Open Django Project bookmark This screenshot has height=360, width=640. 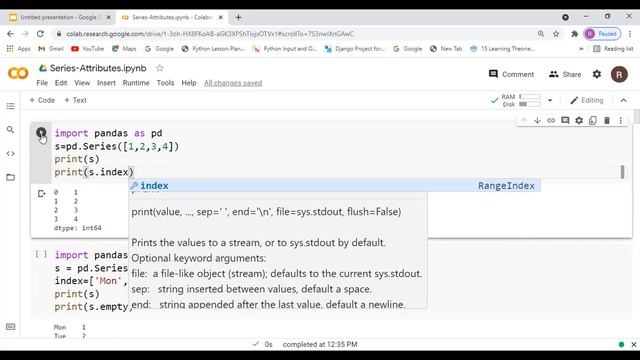click(354, 49)
